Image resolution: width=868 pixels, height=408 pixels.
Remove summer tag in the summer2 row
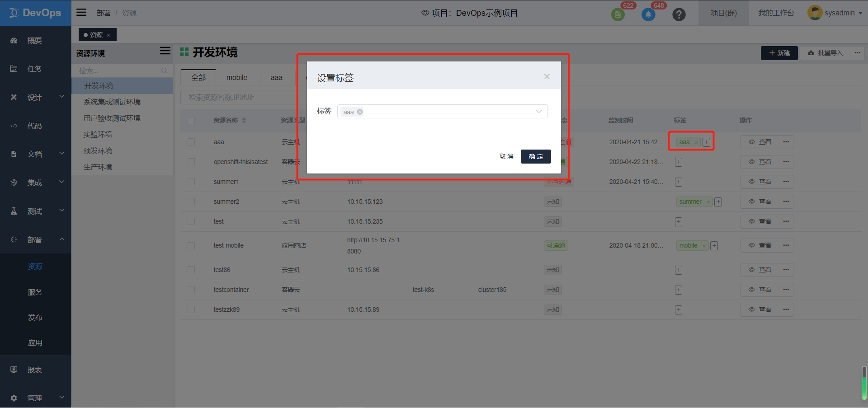coord(708,202)
